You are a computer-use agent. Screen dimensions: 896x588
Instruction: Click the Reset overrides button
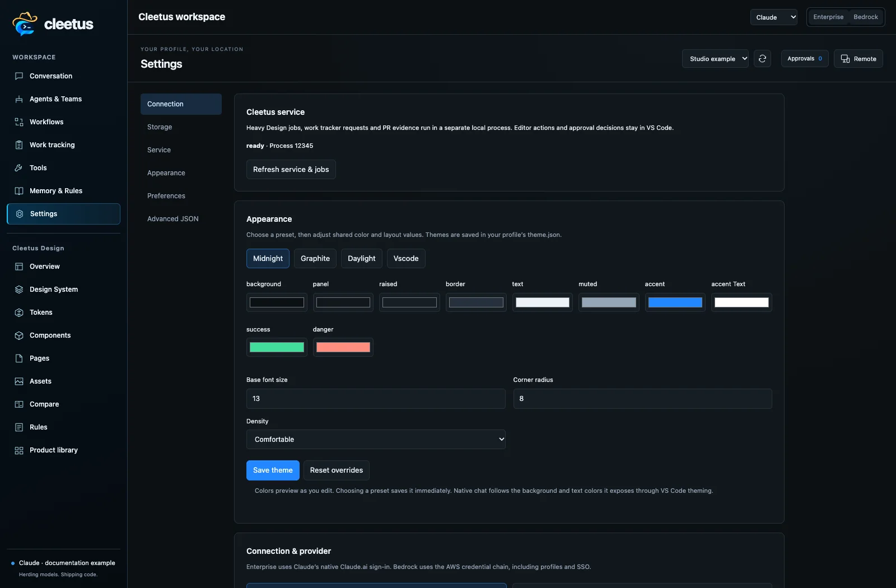(x=337, y=470)
